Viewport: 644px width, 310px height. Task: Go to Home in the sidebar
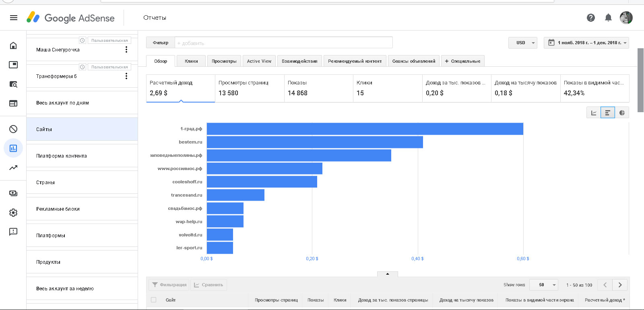(x=13, y=45)
